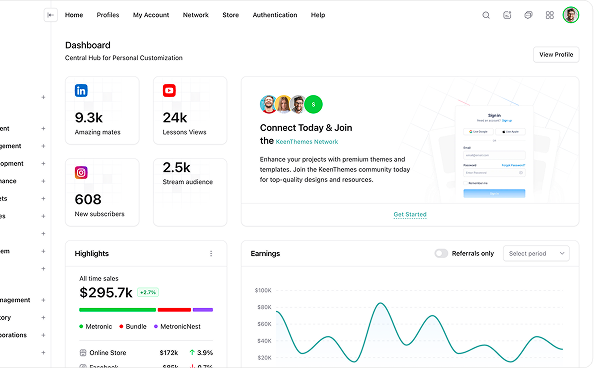Open the Profiles menu
Screen dimensions: 594x368
click(x=108, y=15)
